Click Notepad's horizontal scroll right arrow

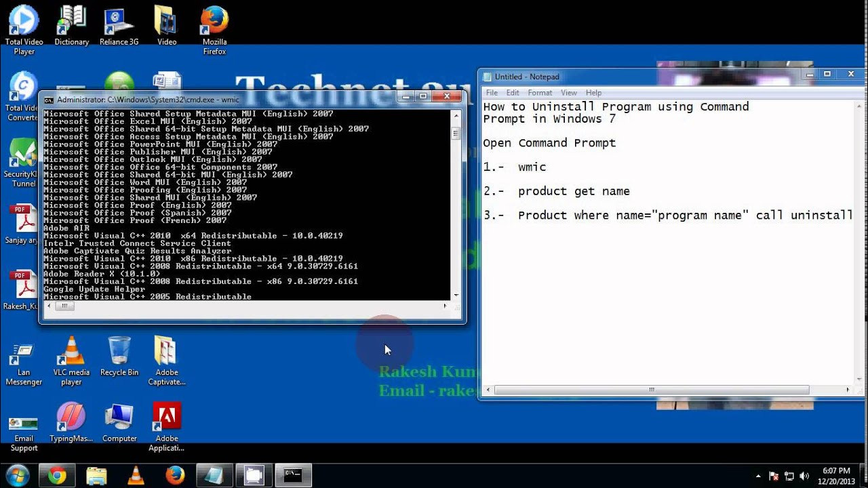(x=848, y=390)
